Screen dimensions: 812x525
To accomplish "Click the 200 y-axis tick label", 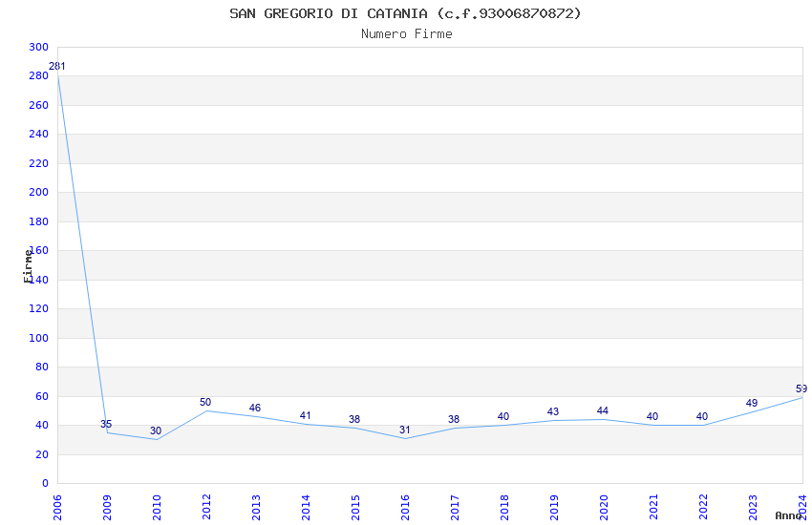I will point(39,193).
